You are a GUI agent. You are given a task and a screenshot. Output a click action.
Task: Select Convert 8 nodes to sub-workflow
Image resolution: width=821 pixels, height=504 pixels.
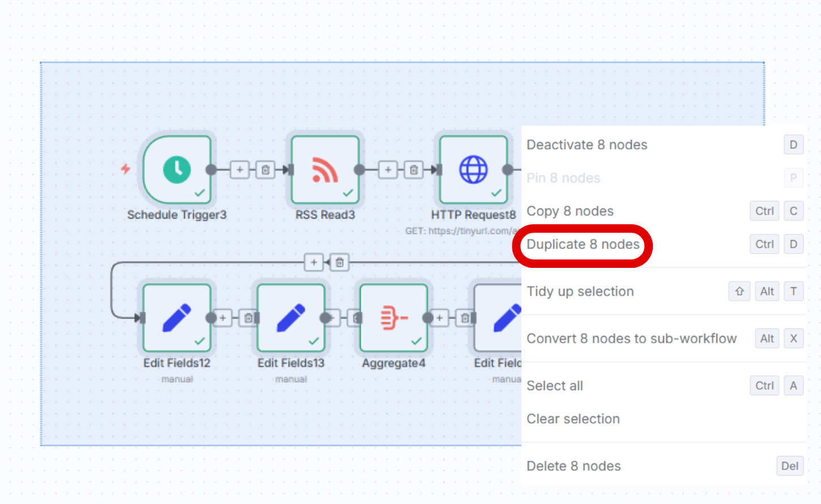point(631,339)
